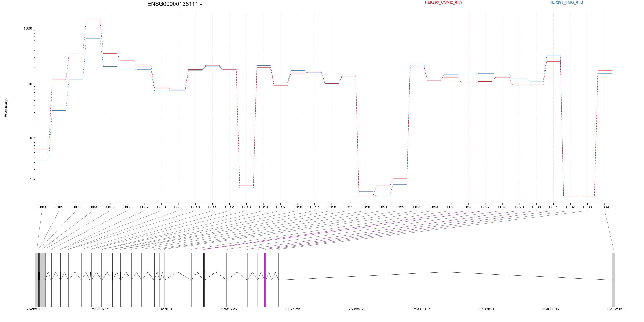
Task: Click the exon label E023
Action: [417, 207]
